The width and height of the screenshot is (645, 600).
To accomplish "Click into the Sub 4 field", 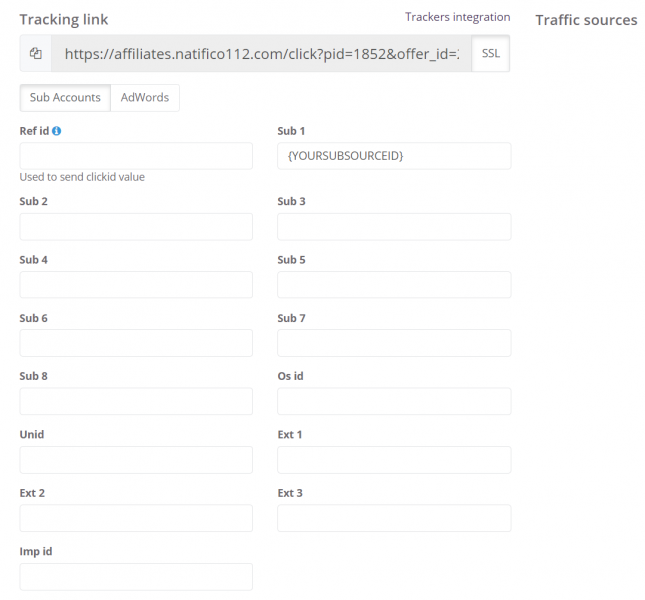I will click(x=136, y=285).
